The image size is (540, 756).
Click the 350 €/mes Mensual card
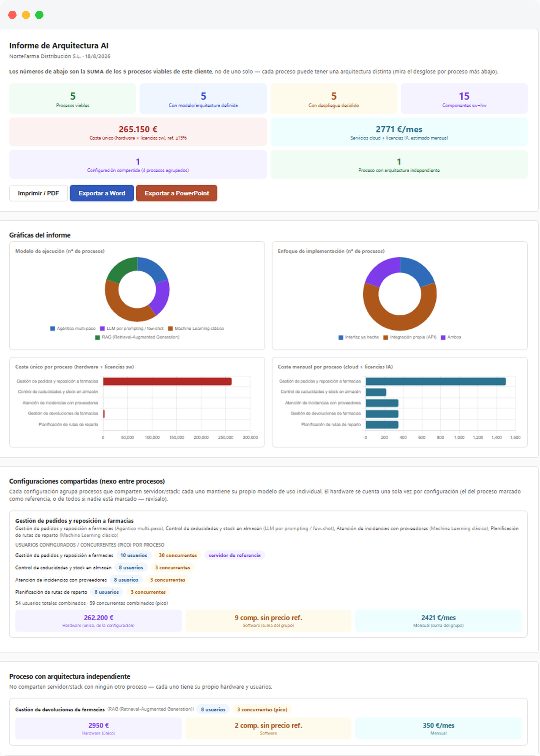coord(438,728)
